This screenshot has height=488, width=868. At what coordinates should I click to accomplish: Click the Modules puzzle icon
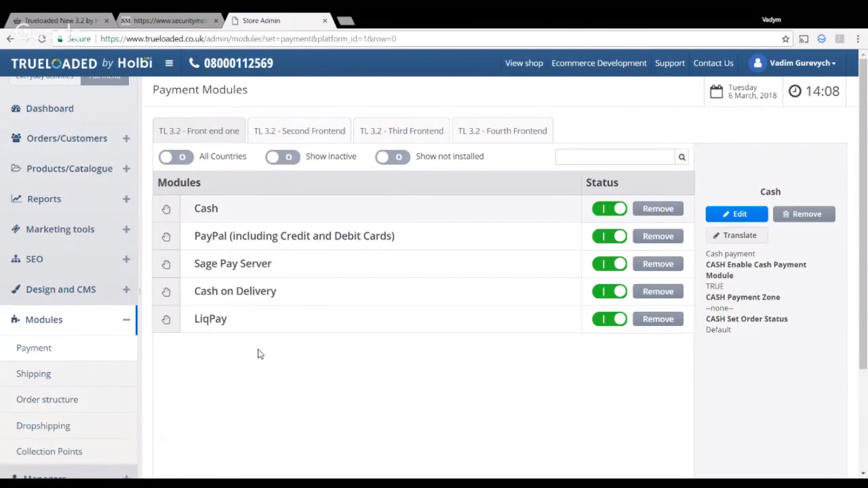click(x=15, y=319)
